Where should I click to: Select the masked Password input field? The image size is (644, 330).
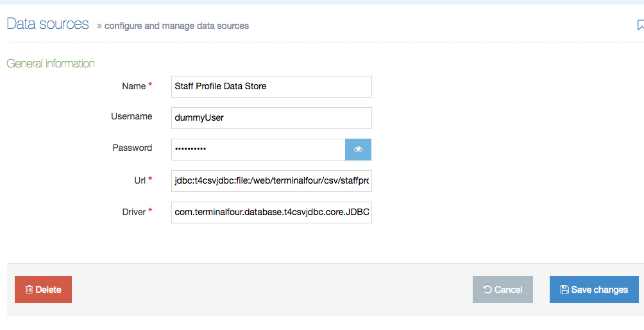[x=258, y=150]
